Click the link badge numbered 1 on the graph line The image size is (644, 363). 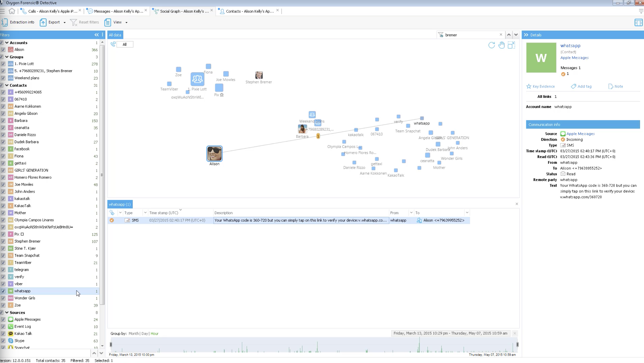coord(318,136)
